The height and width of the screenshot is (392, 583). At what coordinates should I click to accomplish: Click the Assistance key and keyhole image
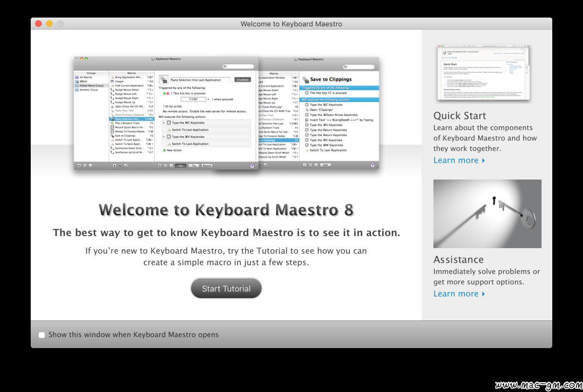tap(487, 214)
